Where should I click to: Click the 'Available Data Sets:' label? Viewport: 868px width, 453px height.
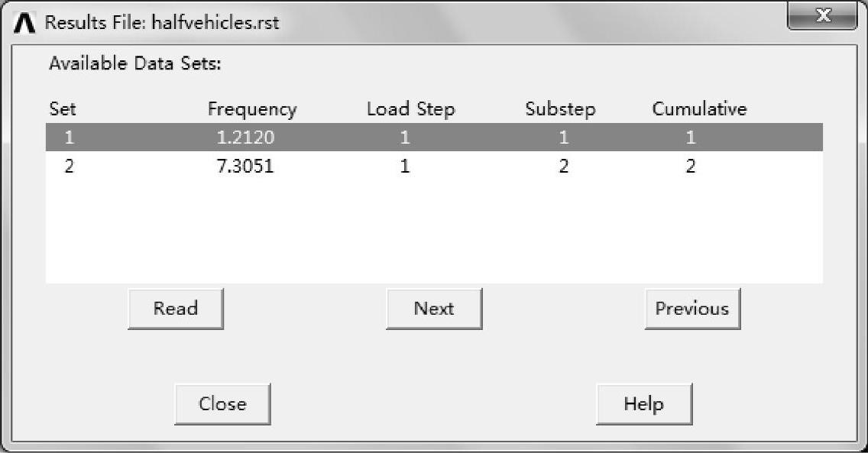(134, 63)
